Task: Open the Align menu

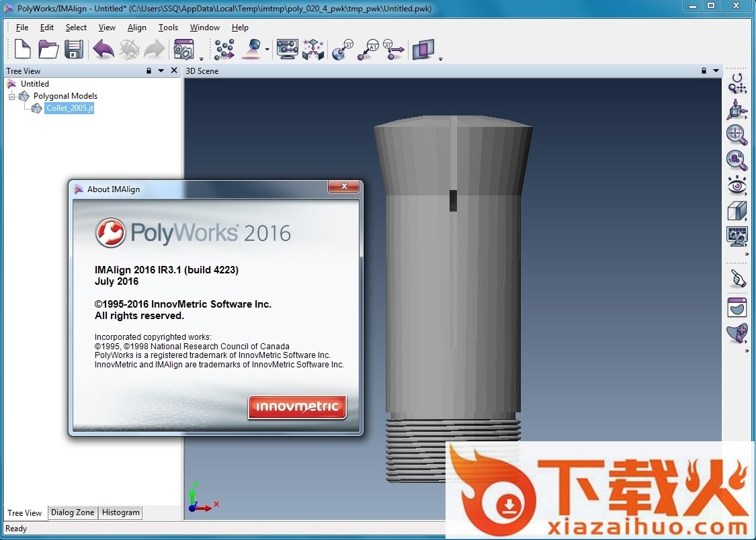Action: pyautogui.click(x=136, y=28)
